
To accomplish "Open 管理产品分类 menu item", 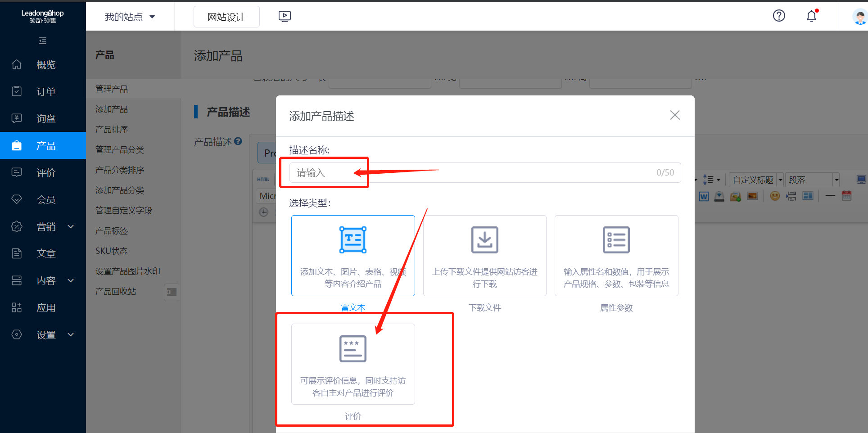I will [120, 149].
